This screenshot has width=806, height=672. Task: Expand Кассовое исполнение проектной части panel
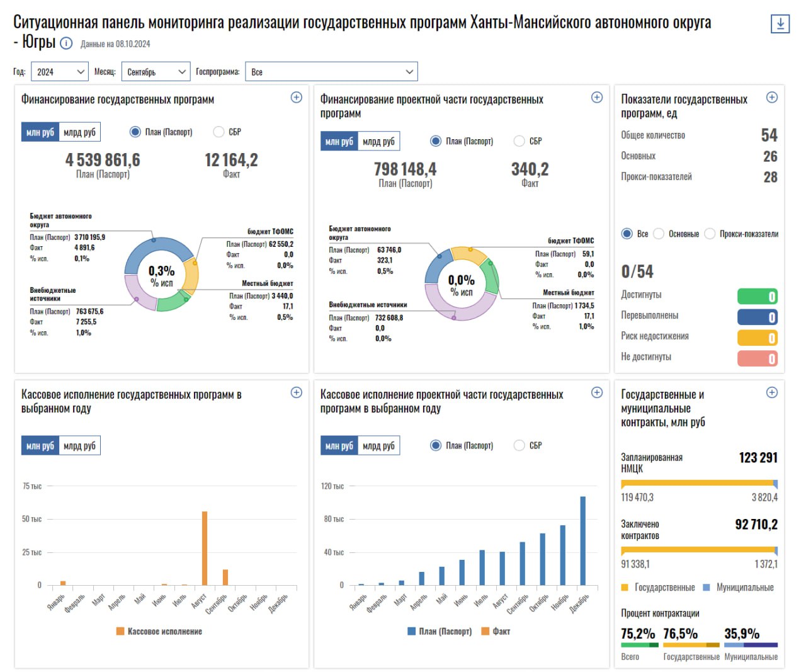tap(597, 392)
